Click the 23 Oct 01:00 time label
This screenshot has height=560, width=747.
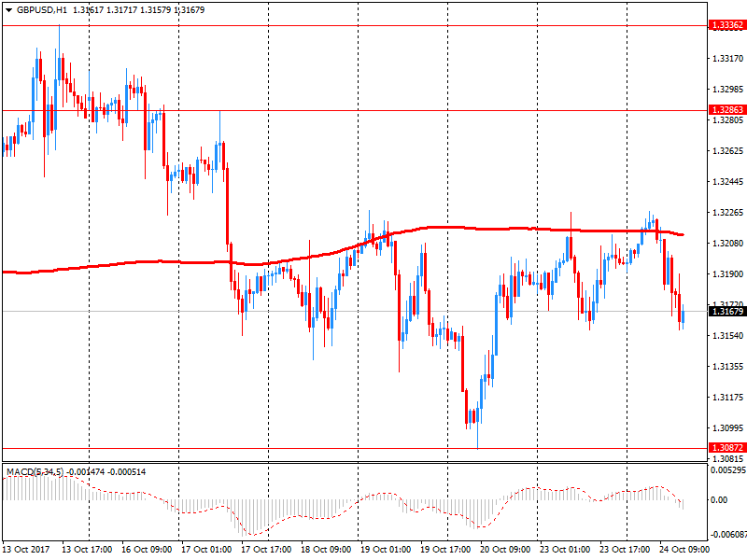coord(565,550)
